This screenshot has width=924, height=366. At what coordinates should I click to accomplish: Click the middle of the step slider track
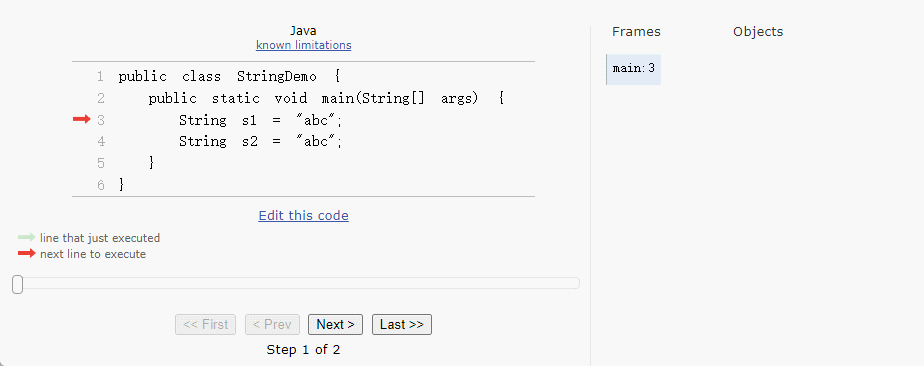296,284
